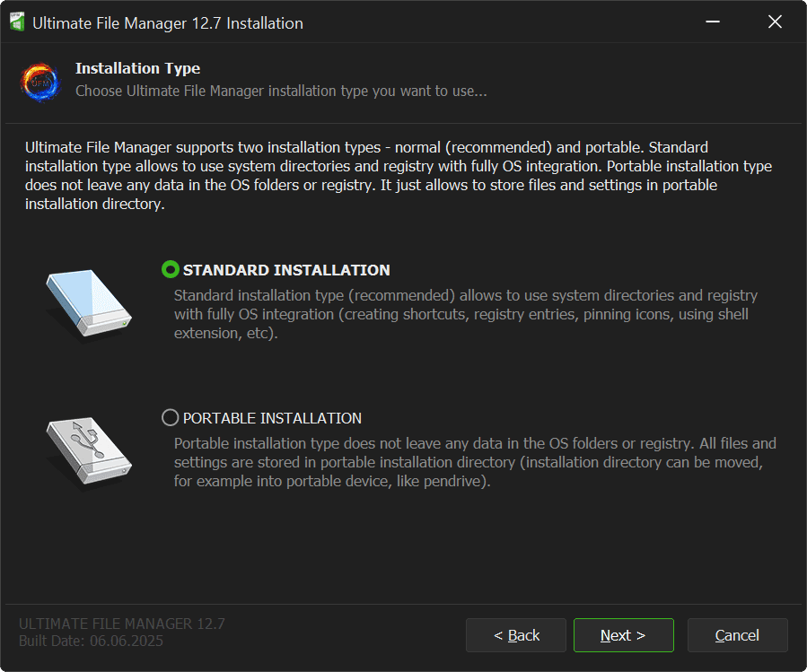The width and height of the screenshot is (807, 672).
Task: Click the standard installation description text
Action: click(465, 313)
